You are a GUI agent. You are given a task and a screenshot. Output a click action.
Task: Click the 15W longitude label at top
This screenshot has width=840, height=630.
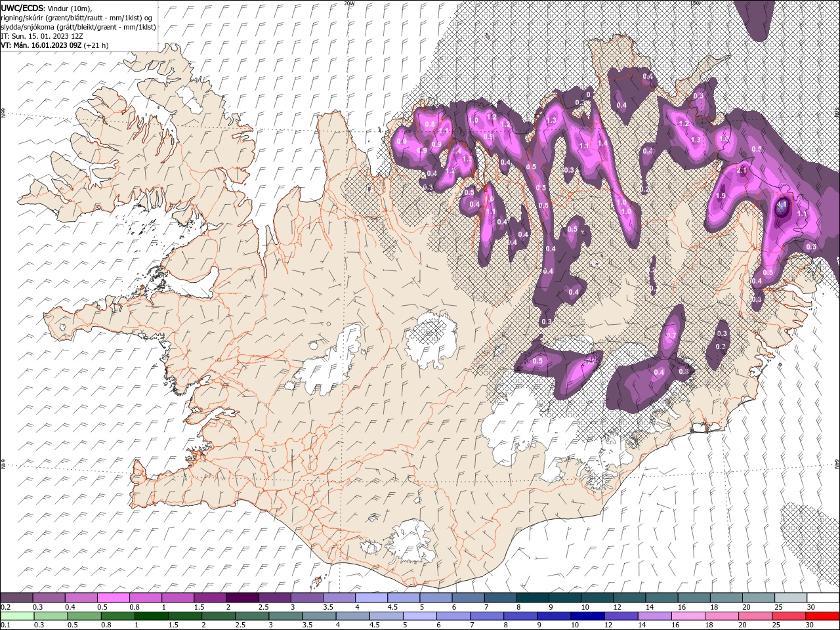(x=696, y=3)
